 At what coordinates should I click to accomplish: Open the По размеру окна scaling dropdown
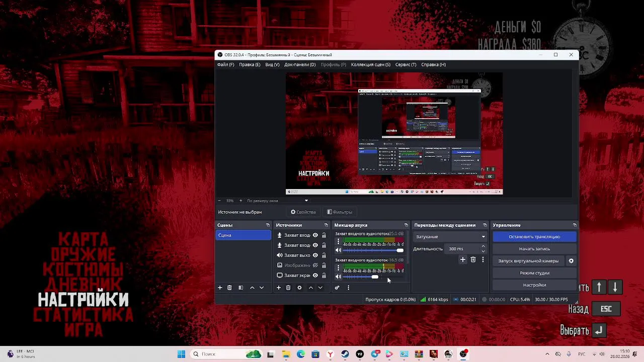click(x=278, y=201)
